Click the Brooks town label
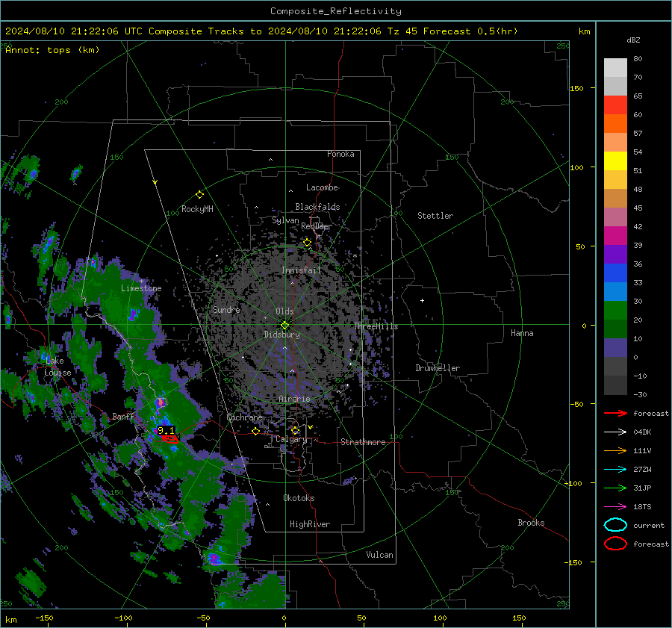The height and width of the screenshot is (628, 672). 531,523
